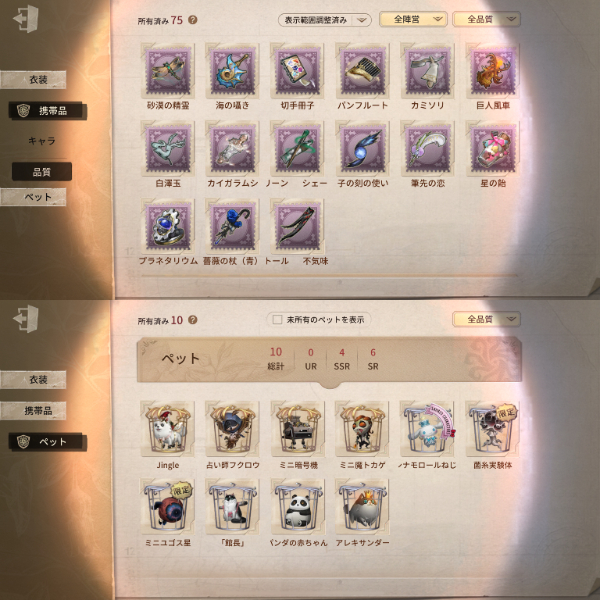Check the 未所有のペットを表示 box
Screen dimensions: 600x600
pyautogui.click(x=277, y=320)
